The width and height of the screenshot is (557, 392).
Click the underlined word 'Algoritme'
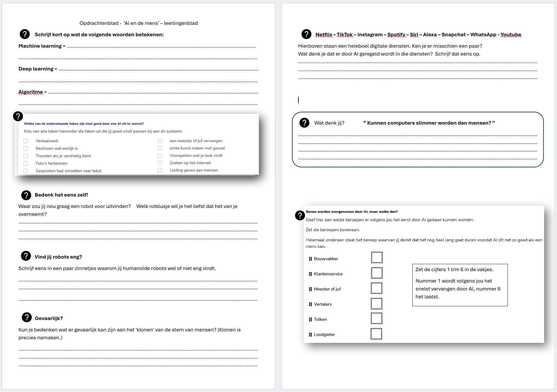[x=30, y=92]
